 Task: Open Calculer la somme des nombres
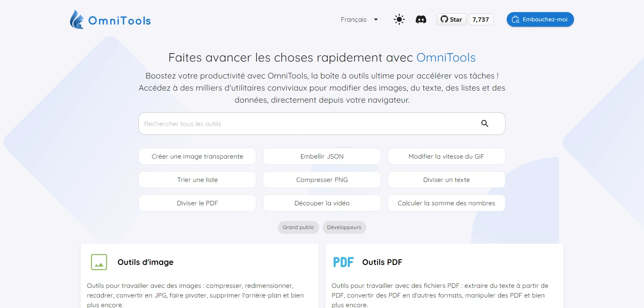pyautogui.click(x=446, y=203)
